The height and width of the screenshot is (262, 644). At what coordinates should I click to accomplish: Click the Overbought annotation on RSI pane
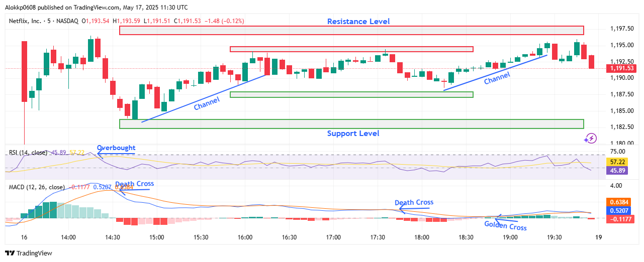tap(116, 148)
